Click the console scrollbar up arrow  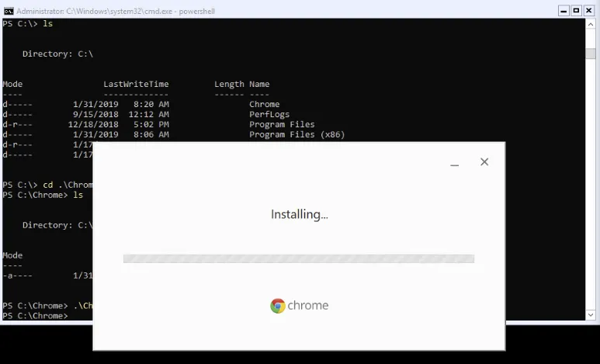click(591, 24)
